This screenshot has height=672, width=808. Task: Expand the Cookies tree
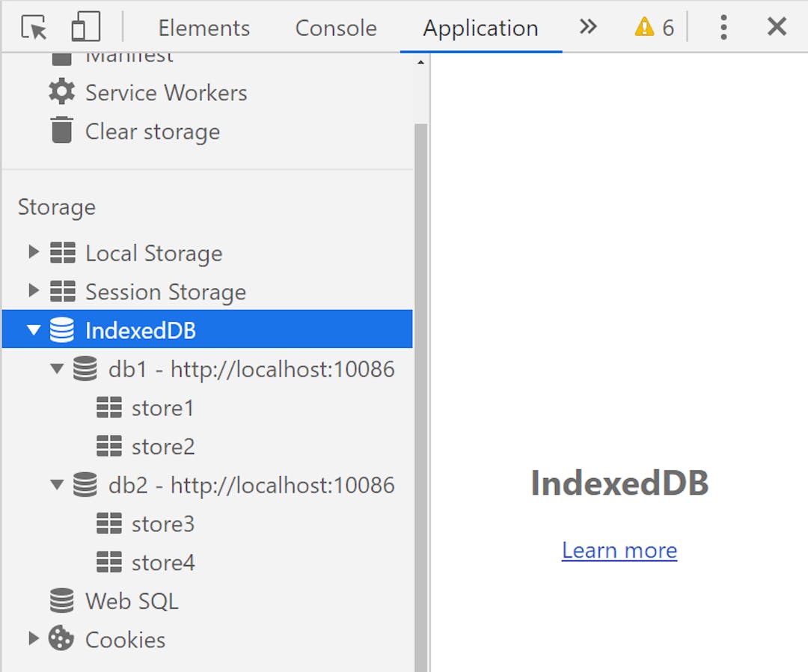(33, 639)
